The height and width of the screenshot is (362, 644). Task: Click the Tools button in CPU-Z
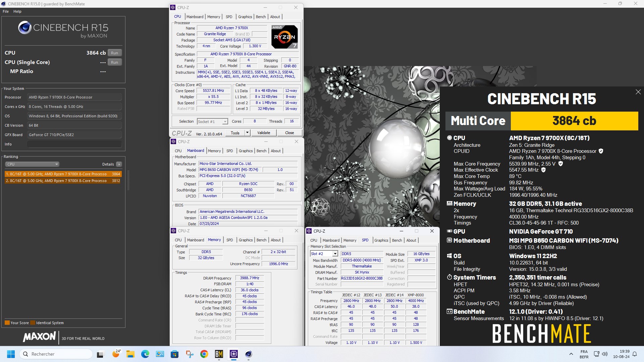coord(235,133)
